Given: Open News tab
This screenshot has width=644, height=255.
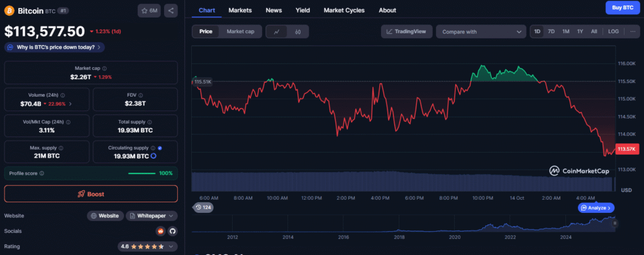Looking at the screenshot, I should (274, 10).
